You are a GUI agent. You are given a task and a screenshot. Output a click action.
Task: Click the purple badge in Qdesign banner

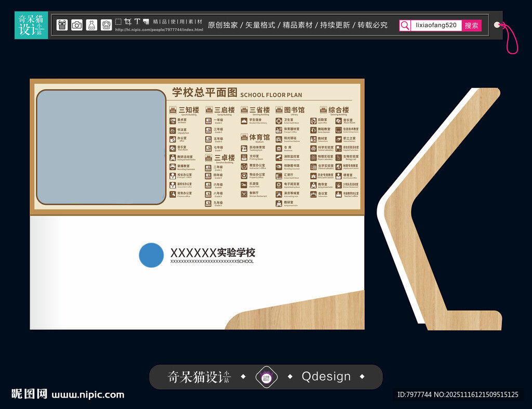pos(267,377)
